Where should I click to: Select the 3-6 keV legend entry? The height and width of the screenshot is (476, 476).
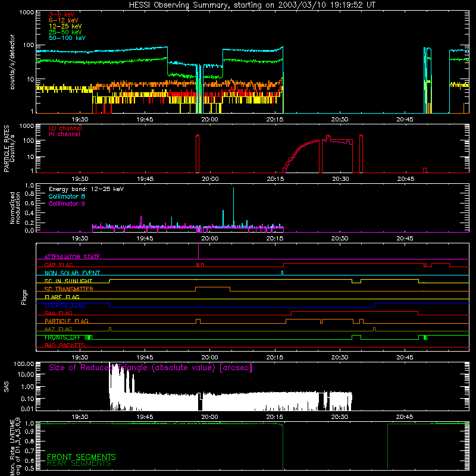coord(62,14)
